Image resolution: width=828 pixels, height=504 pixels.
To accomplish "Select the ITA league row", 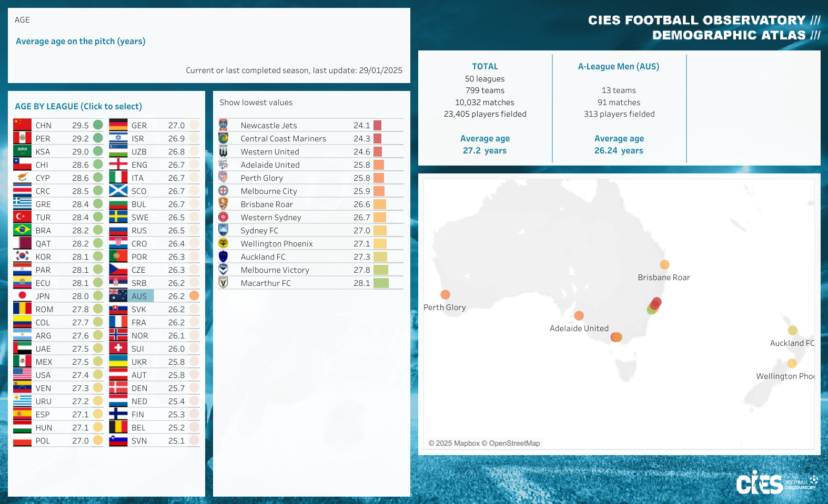I will (154, 178).
